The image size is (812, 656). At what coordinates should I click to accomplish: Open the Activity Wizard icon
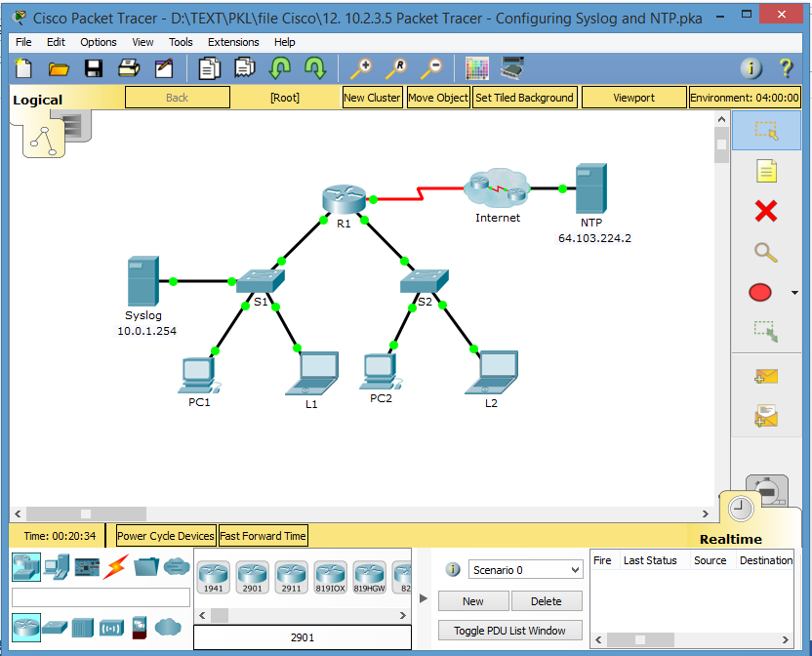pos(164,68)
